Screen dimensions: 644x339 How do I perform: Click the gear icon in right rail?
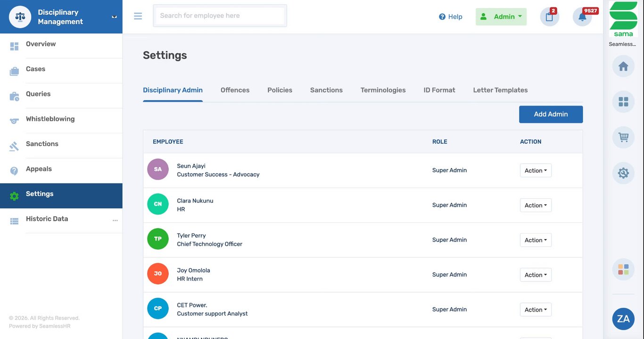coord(623,173)
